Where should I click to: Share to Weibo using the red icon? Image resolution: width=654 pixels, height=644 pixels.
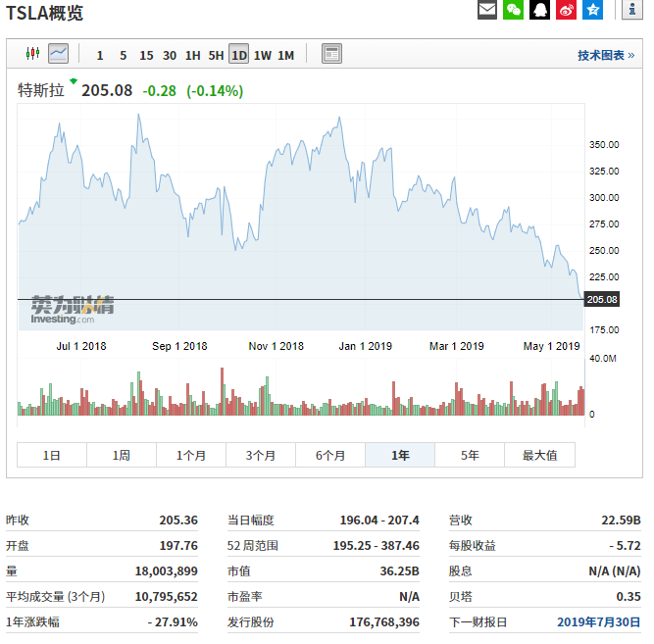tap(566, 9)
